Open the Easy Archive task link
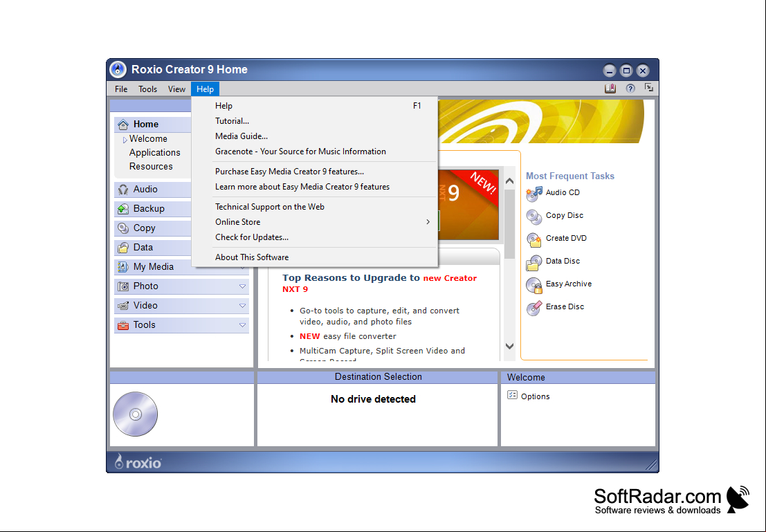The height and width of the screenshot is (532, 766). [569, 284]
